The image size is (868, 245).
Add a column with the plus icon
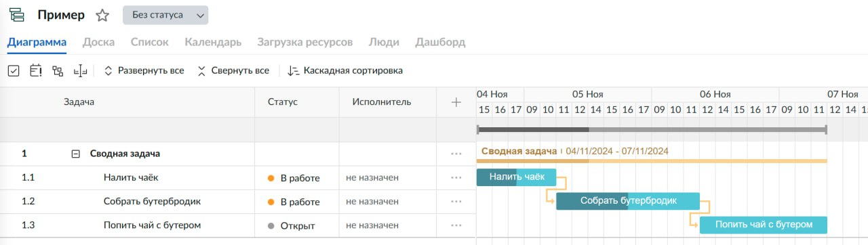(456, 102)
